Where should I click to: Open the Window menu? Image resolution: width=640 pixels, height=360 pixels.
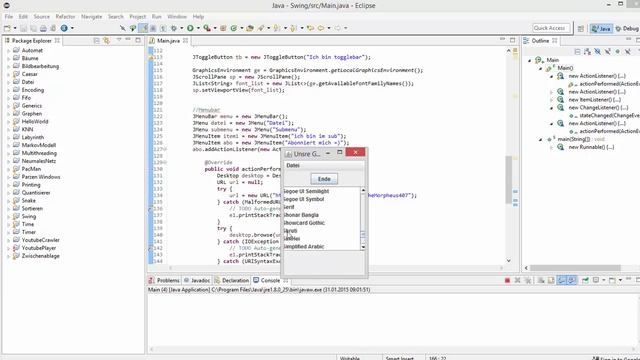tap(177, 17)
